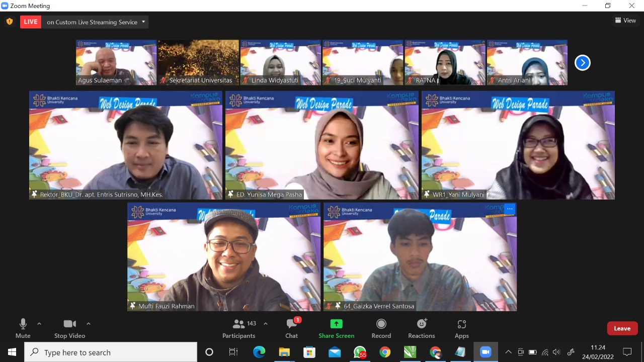Open Zoom Apps
Screen dimensions: 644x362
point(462,329)
